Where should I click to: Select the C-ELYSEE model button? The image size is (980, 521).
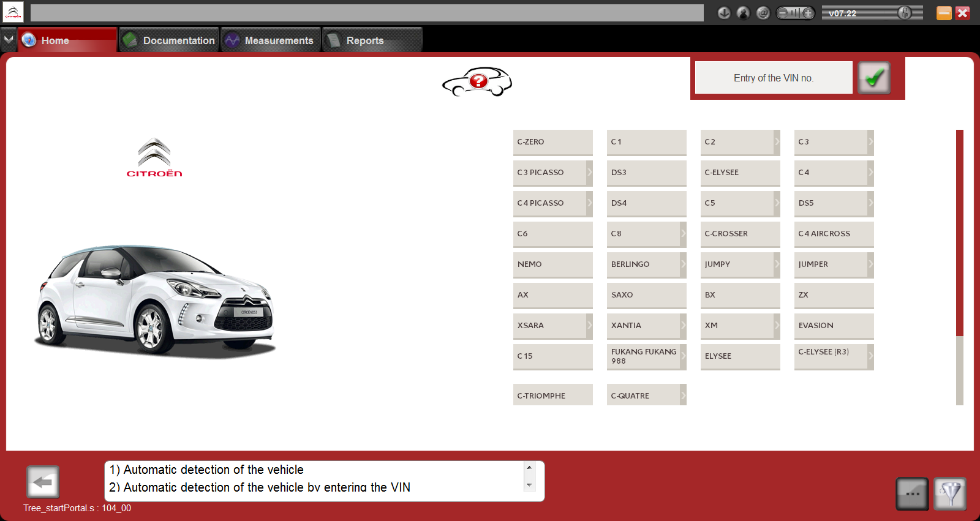(x=741, y=173)
